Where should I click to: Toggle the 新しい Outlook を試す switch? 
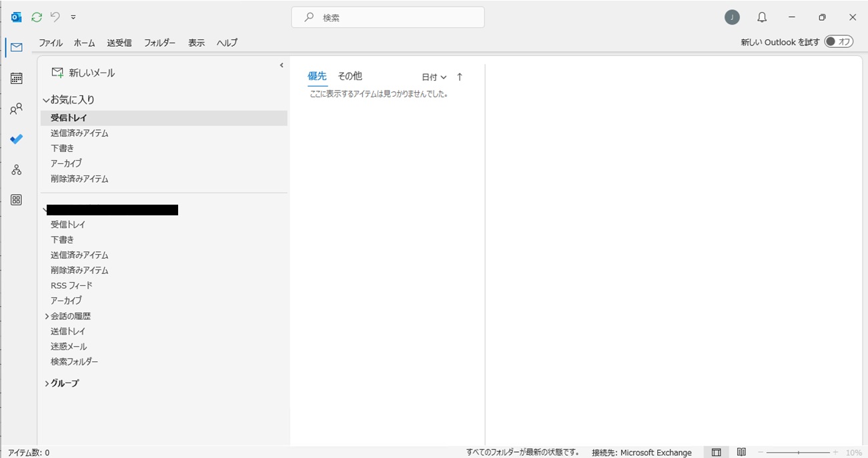click(x=839, y=42)
